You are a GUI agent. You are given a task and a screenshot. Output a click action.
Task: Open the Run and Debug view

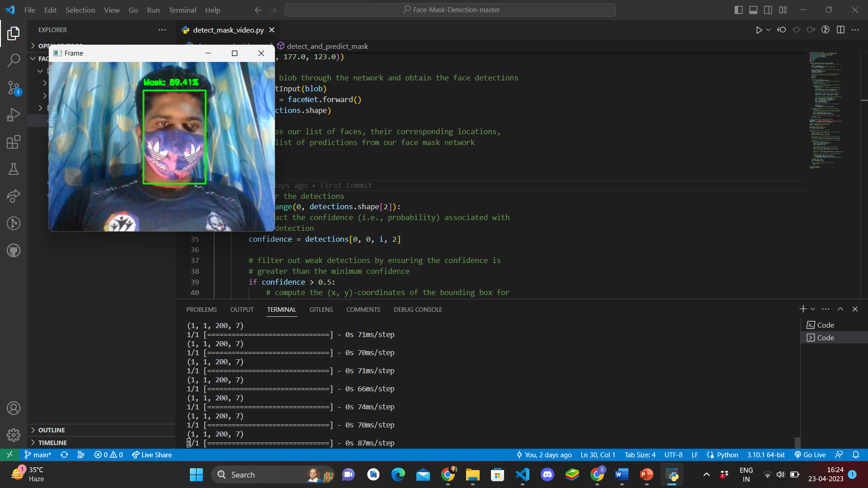[x=14, y=115]
